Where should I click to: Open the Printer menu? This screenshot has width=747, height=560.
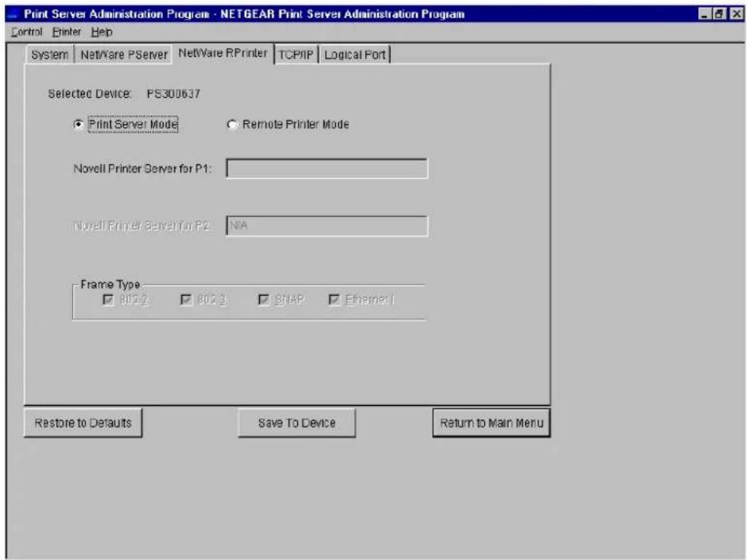(66, 32)
